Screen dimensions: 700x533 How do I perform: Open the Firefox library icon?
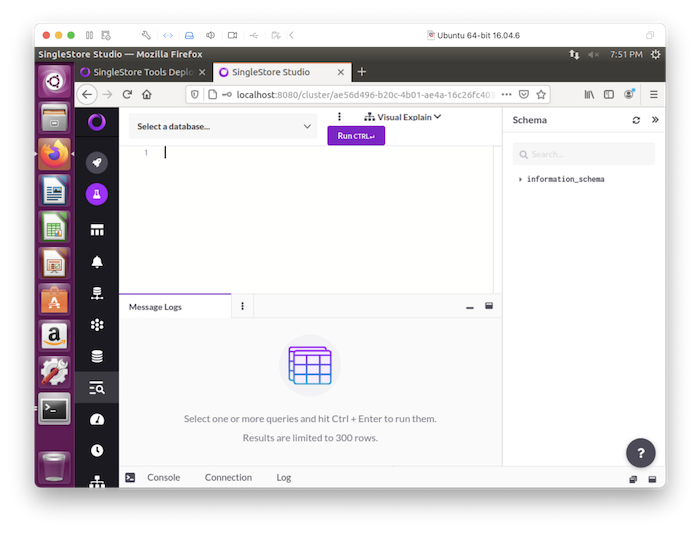point(589,95)
